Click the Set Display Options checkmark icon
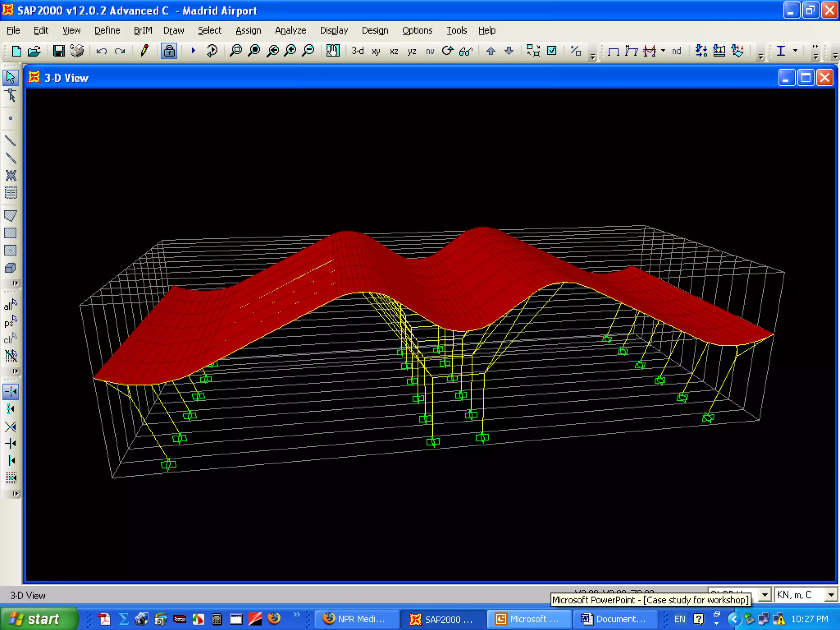 click(x=552, y=51)
